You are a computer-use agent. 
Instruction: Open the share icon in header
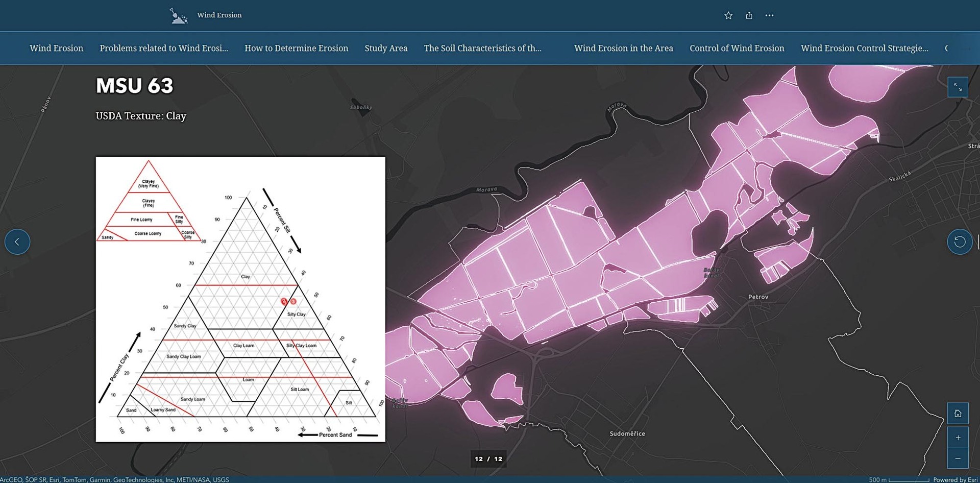click(x=749, y=15)
